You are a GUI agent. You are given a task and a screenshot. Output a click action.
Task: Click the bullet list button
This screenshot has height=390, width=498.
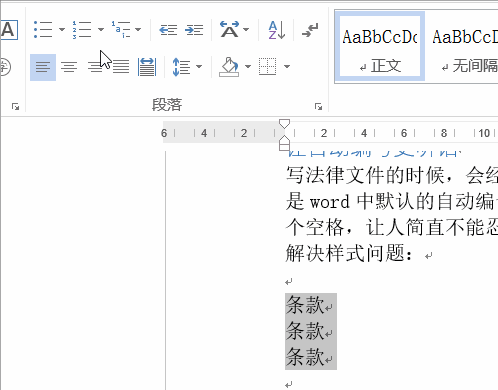pos(43,30)
